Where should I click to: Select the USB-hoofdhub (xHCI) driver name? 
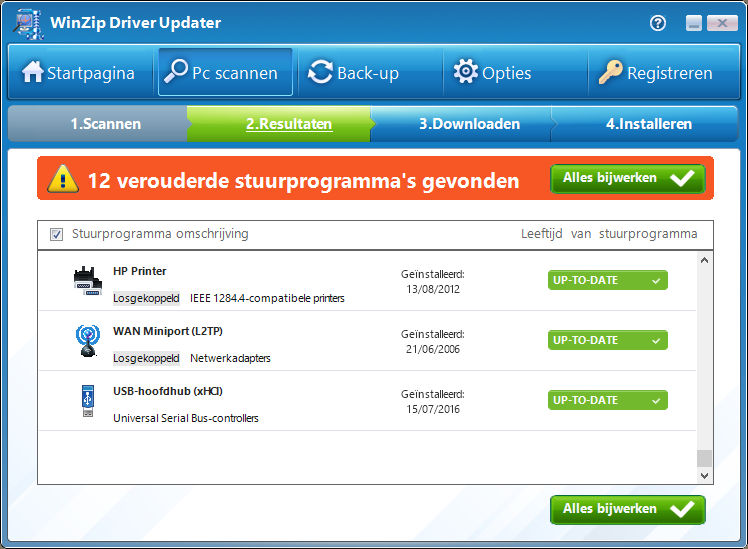[x=168, y=392]
